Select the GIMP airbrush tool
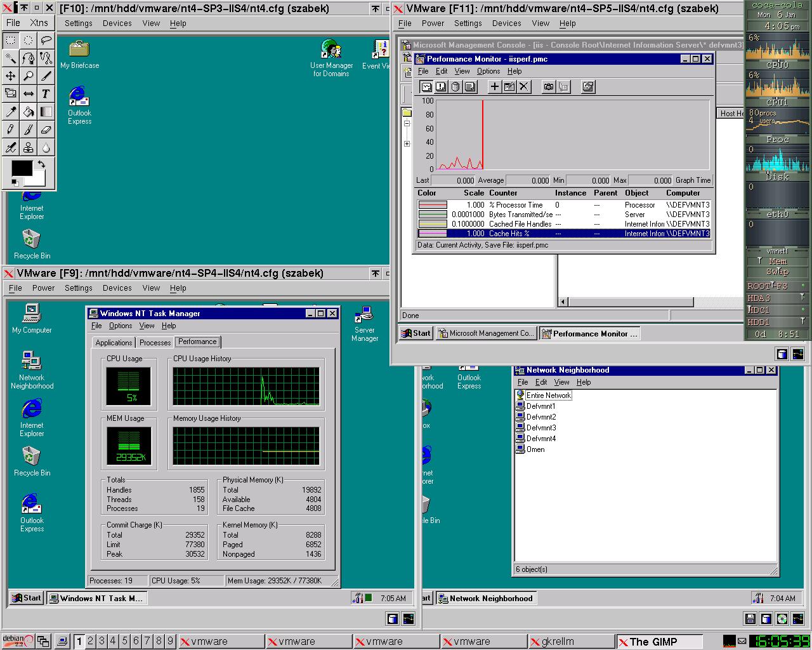 (x=11, y=147)
